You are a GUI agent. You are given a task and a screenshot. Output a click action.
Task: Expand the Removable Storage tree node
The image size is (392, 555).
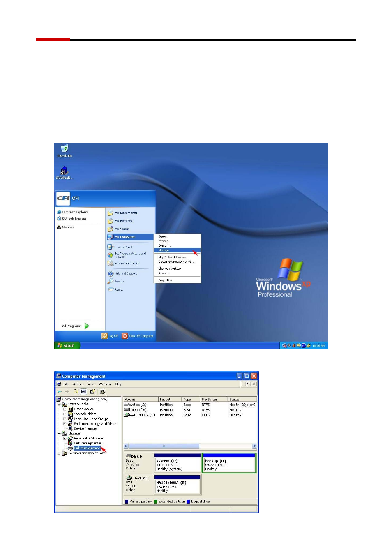click(65, 439)
